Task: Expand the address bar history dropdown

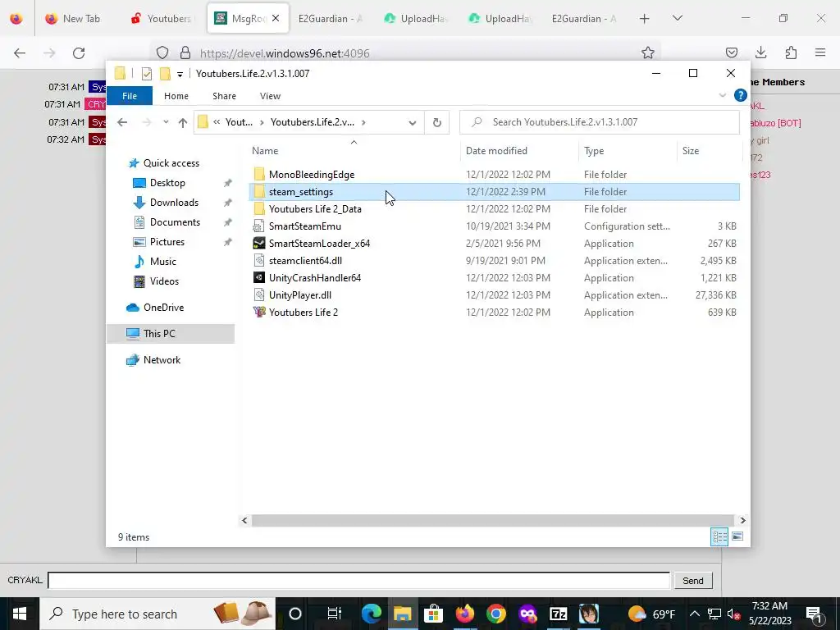Action: coord(413,123)
